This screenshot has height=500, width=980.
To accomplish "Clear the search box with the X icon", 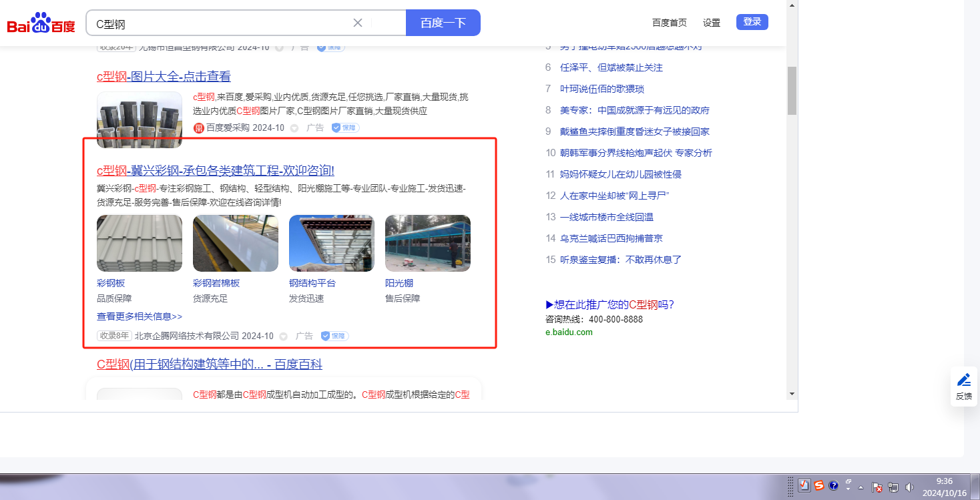I will click(x=358, y=23).
